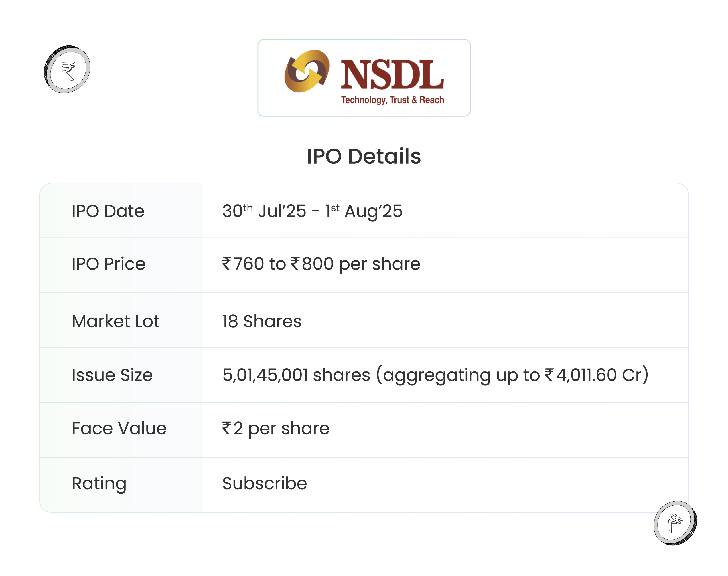Click the ₹800 upper price figure
This screenshot has width=728, height=576.
[x=312, y=264]
